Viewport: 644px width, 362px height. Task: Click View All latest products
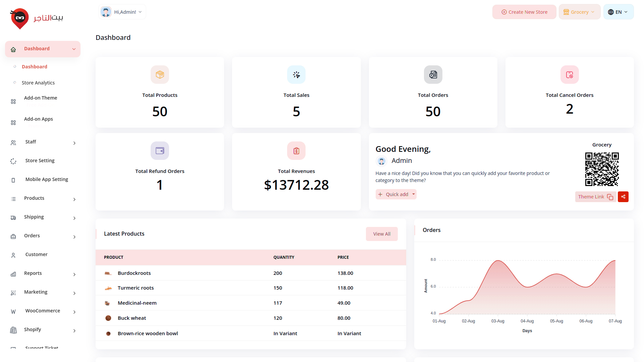point(382,234)
